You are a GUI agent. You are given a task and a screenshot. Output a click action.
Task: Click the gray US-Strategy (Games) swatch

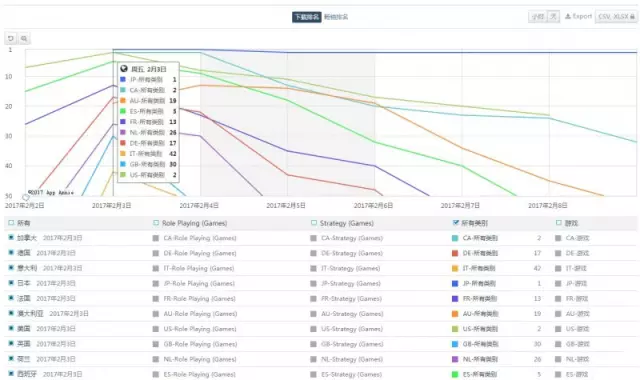tap(313, 329)
